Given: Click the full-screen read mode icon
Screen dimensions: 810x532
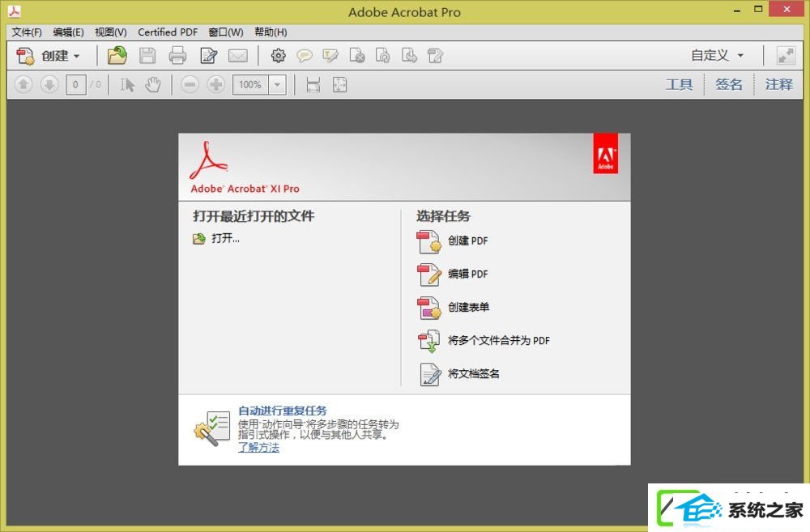Looking at the screenshot, I should pyautogui.click(x=785, y=55).
